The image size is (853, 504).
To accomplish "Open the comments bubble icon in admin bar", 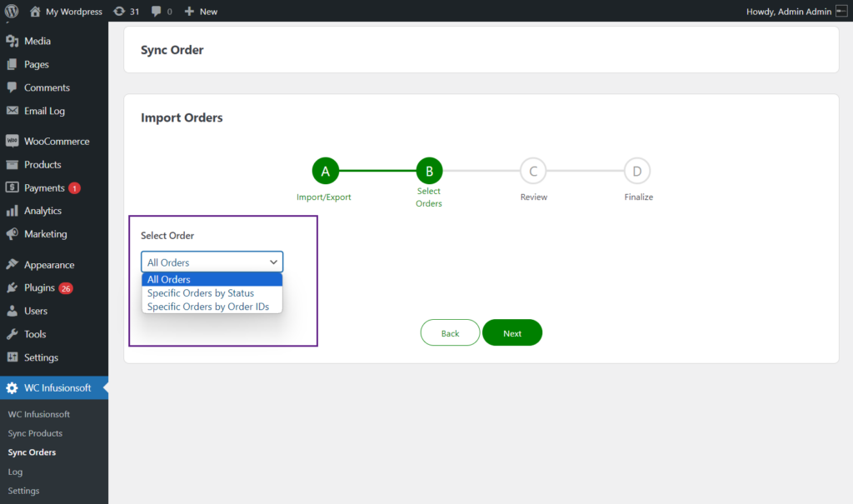I will click(156, 11).
